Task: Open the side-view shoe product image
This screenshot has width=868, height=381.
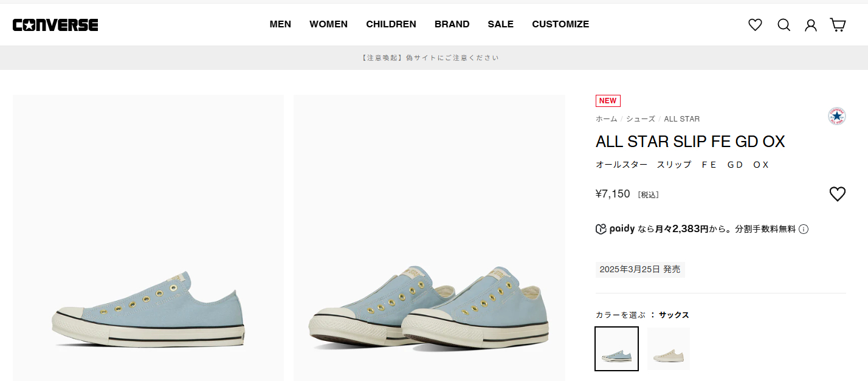Action: pyautogui.click(x=148, y=238)
